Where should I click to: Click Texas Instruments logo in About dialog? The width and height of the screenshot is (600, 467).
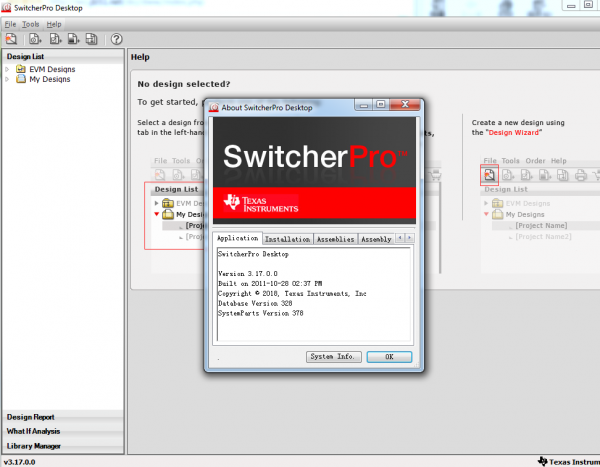point(261,203)
